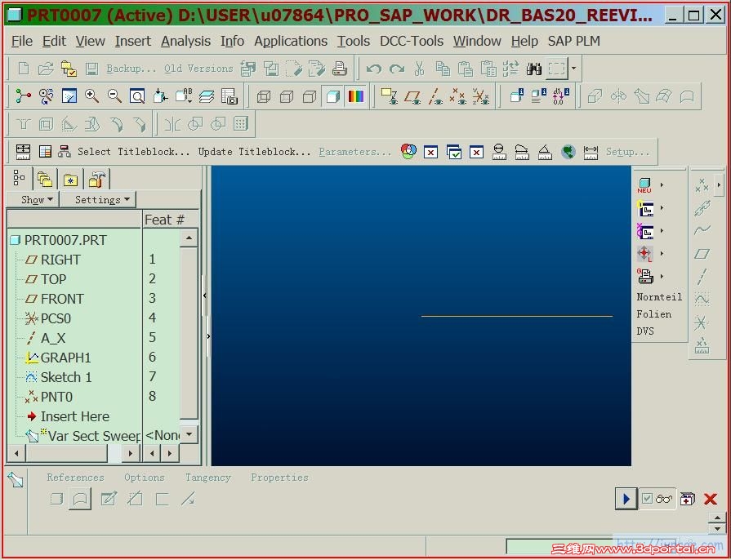
Task: Click the Normteil button
Action: tap(659, 297)
